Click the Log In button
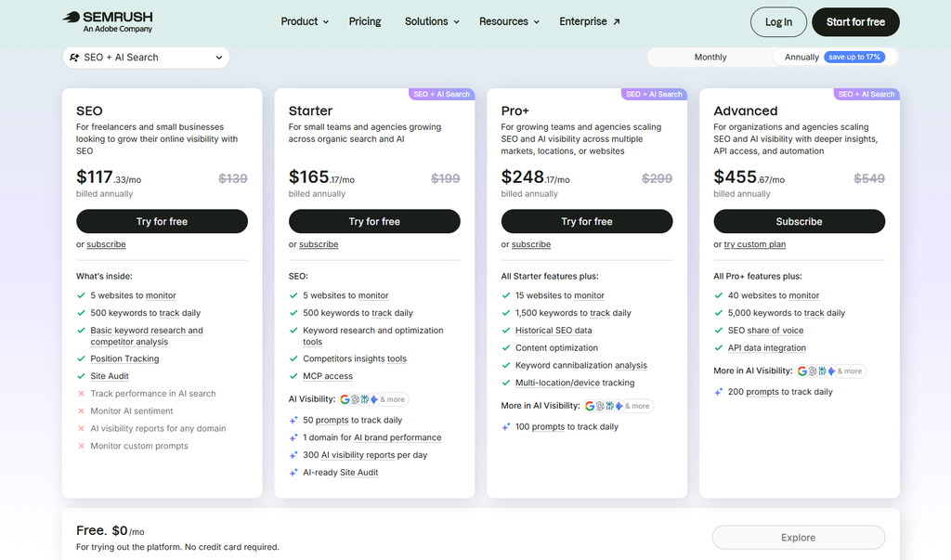 [x=778, y=22]
